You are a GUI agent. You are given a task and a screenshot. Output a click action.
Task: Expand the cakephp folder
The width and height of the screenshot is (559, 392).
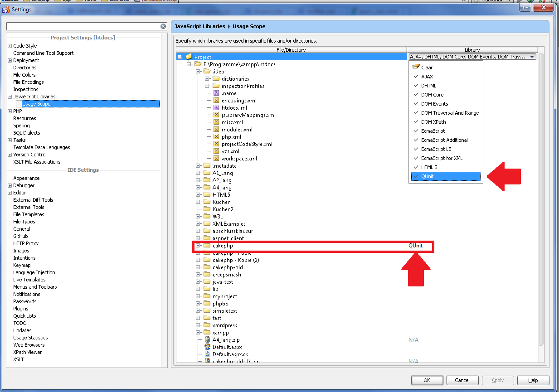198,245
